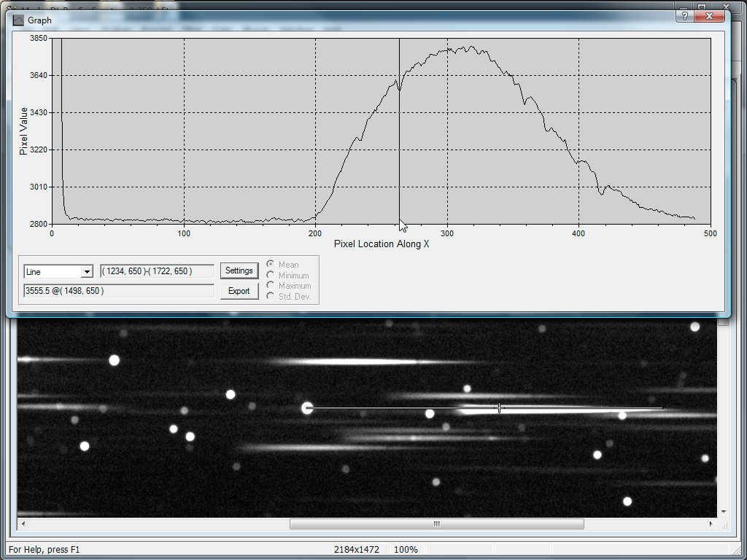The width and height of the screenshot is (747, 560).
Task: Click the 'For Help, press F1' status text
Action: click(44, 550)
